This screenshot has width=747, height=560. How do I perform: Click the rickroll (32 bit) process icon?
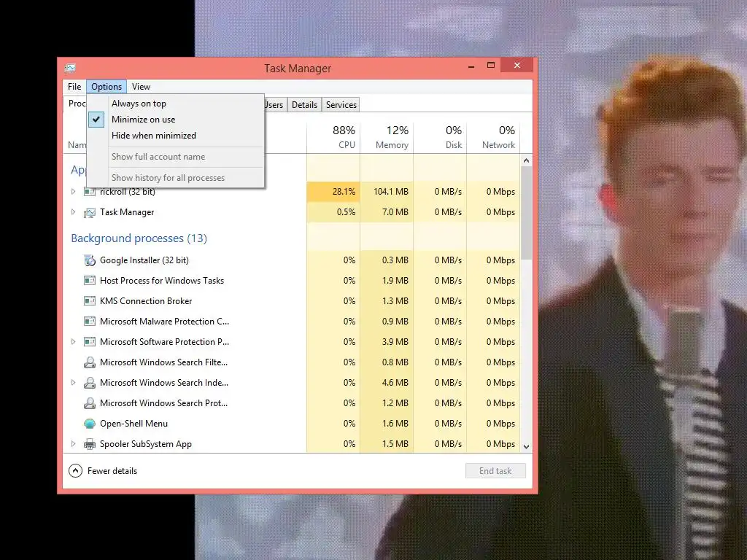(x=90, y=192)
